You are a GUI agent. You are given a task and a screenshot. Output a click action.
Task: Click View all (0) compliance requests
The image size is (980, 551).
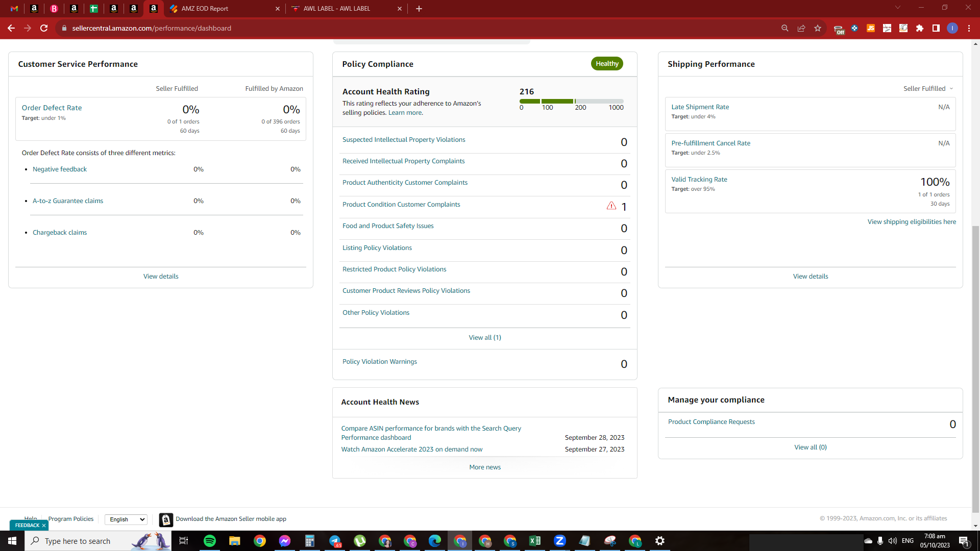point(811,447)
